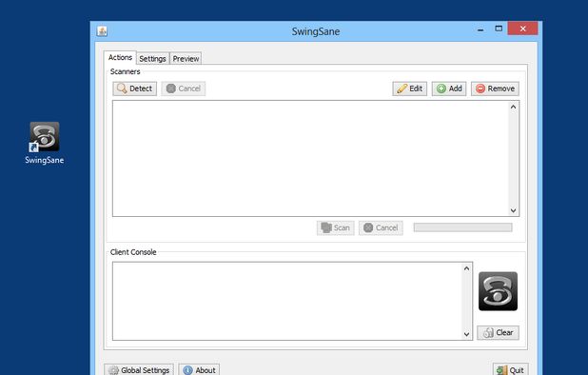Open the About dialog

pos(199,370)
